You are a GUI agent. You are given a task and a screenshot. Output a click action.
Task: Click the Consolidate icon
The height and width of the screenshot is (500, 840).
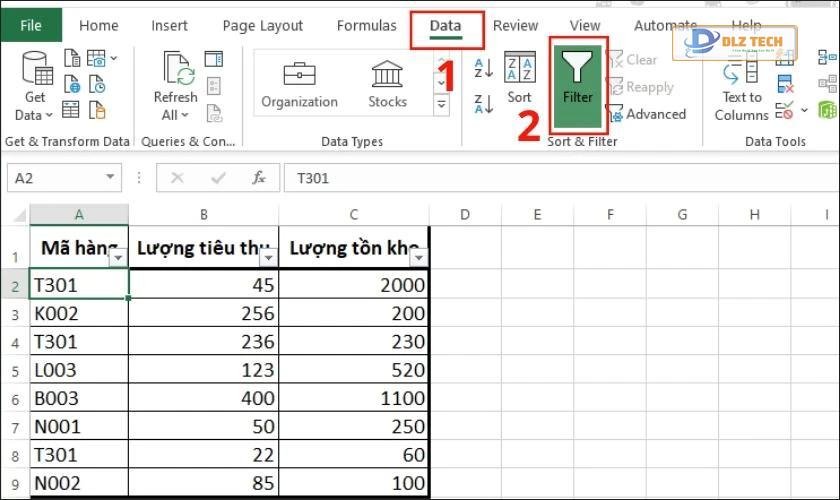[x=827, y=57]
